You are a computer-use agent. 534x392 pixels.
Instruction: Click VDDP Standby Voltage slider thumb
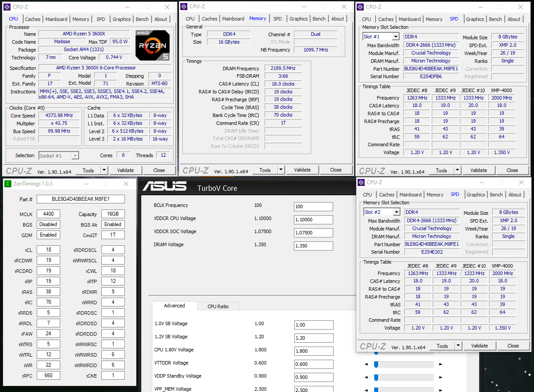click(x=376, y=377)
